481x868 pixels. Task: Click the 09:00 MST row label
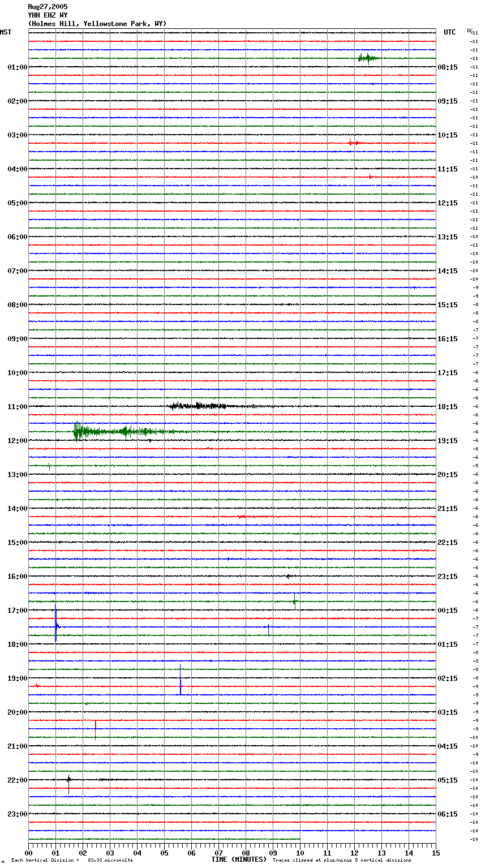[18, 339]
